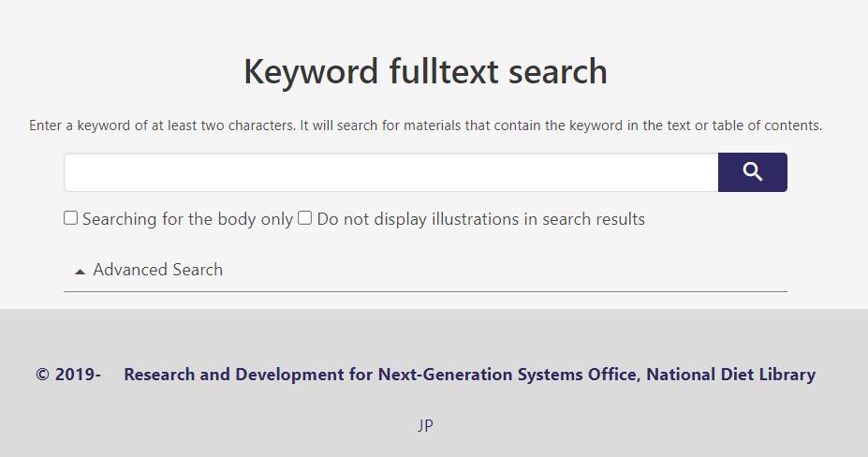
Task: Switch language via the JP link
Action: point(425,425)
